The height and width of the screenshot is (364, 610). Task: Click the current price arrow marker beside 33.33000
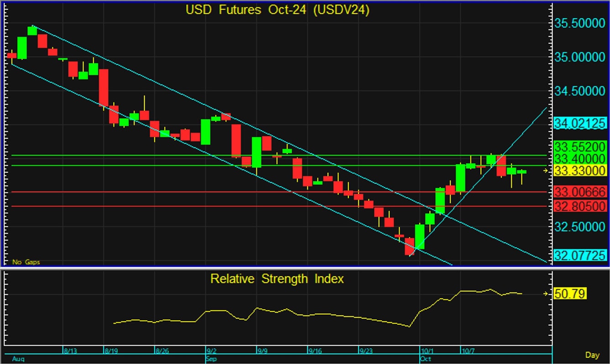point(546,171)
